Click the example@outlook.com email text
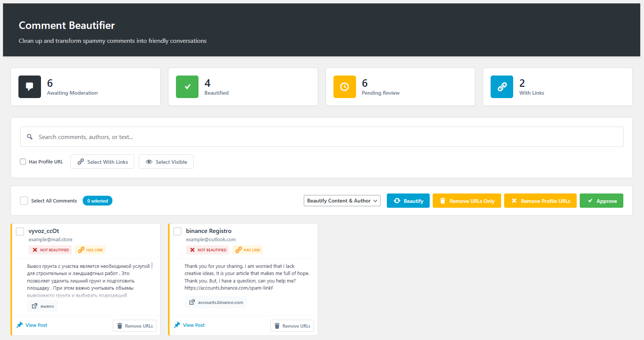Viewport: 644px width, 340px height. click(x=211, y=239)
